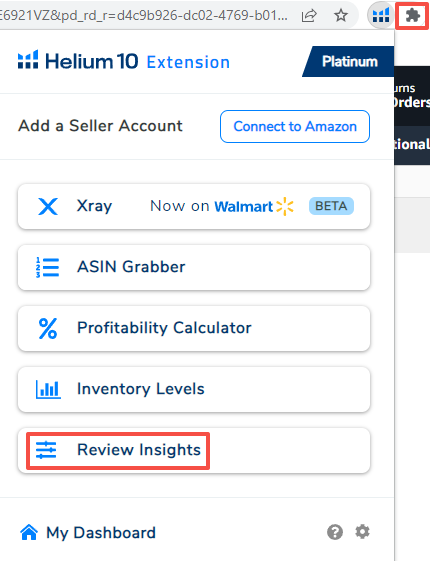This screenshot has width=430, height=561.
Task: Click the ASIN Grabber numbered list icon
Action: [48, 267]
